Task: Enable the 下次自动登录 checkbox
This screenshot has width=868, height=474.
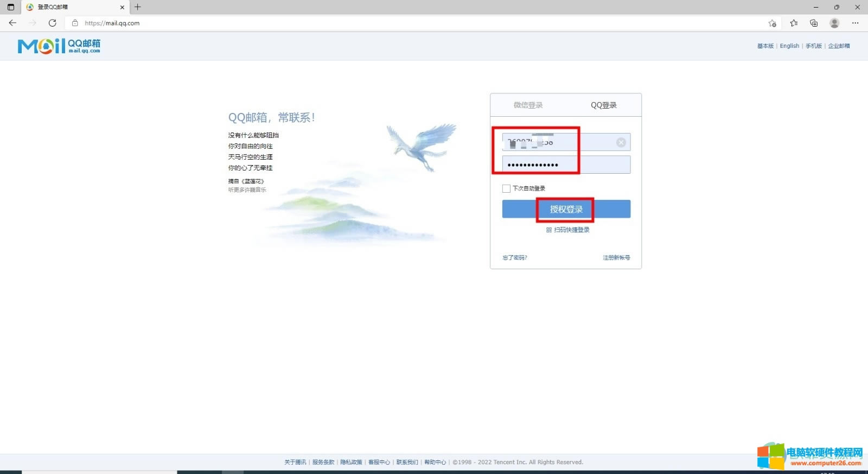Action: tap(506, 188)
